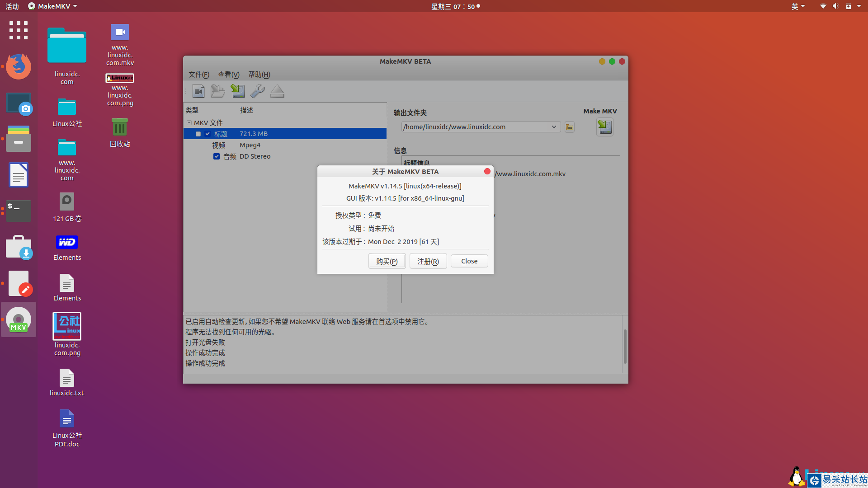Click the save to hard drive toolbar icon
This screenshot has height=488, width=868.
point(238,91)
